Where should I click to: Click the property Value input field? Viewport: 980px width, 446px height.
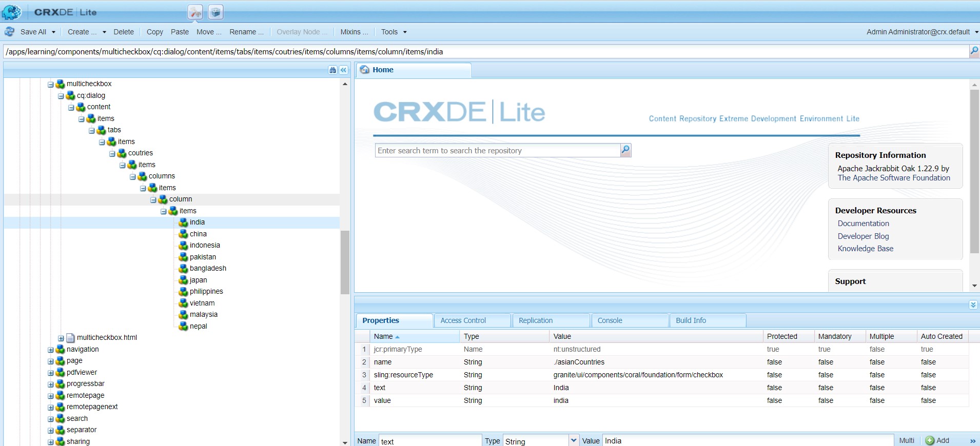coord(748,441)
